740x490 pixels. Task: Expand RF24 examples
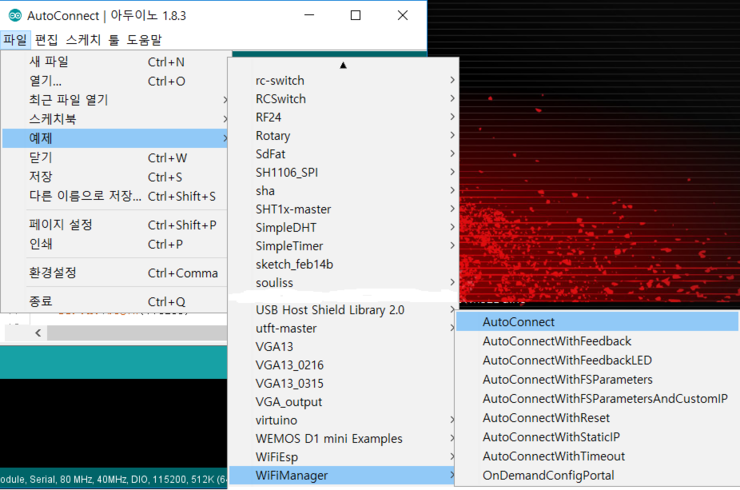click(343, 117)
